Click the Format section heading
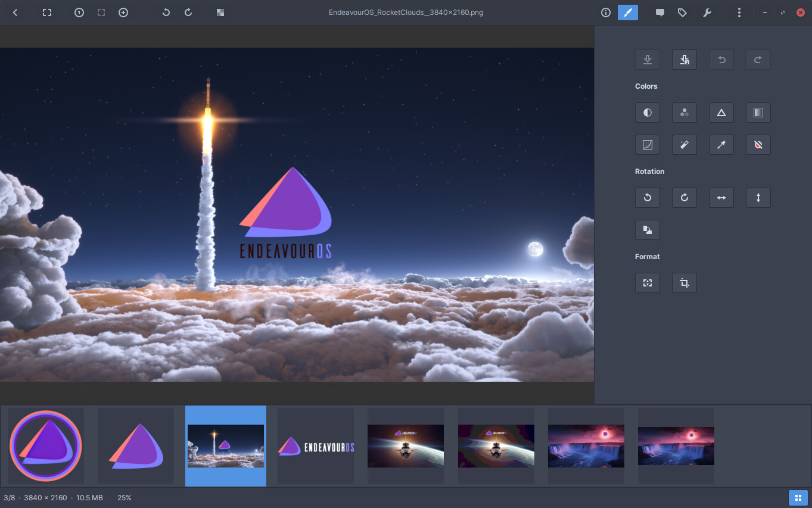Image resolution: width=812 pixels, height=508 pixels. tap(648, 257)
